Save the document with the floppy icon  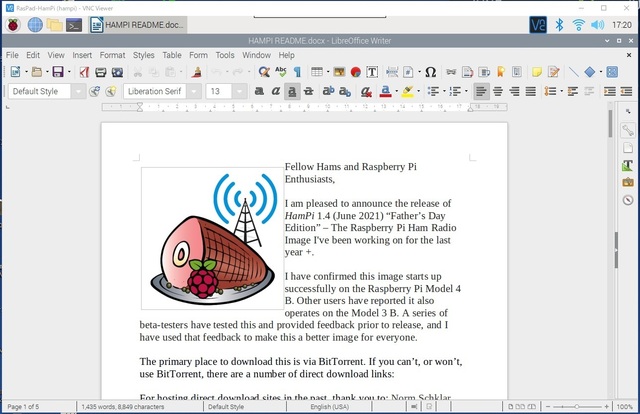pyautogui.click(x=58, y=72)
